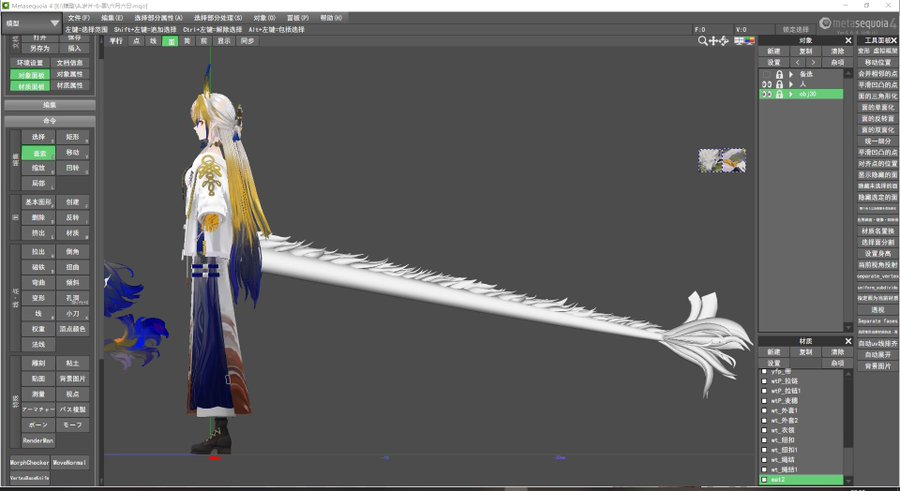Open the 帮助(H) menu

(331, 18)
